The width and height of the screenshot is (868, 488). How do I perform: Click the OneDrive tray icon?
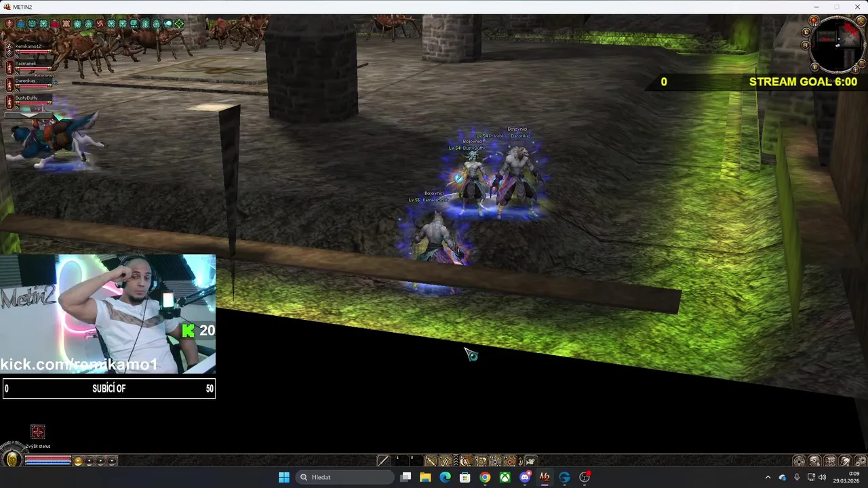click(783, 477)
